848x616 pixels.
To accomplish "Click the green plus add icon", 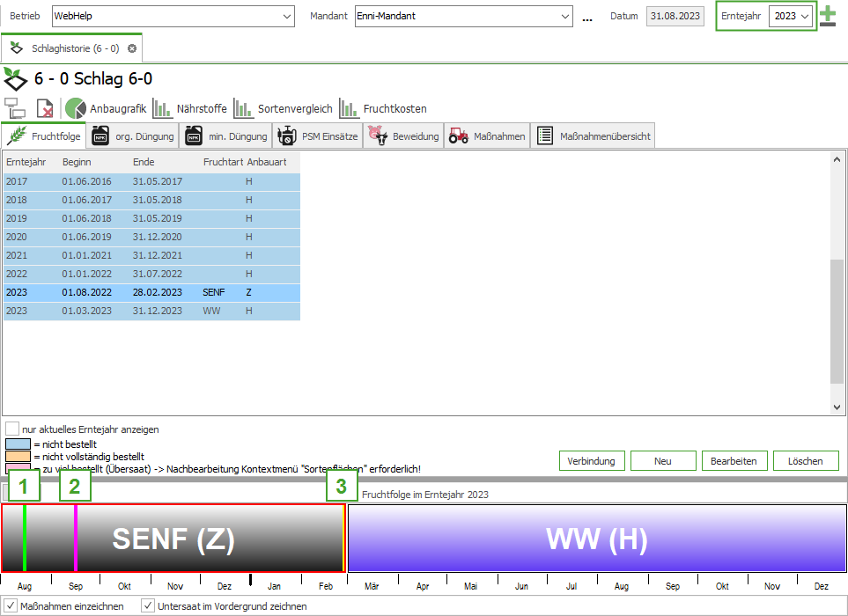I will pos(828,17).
